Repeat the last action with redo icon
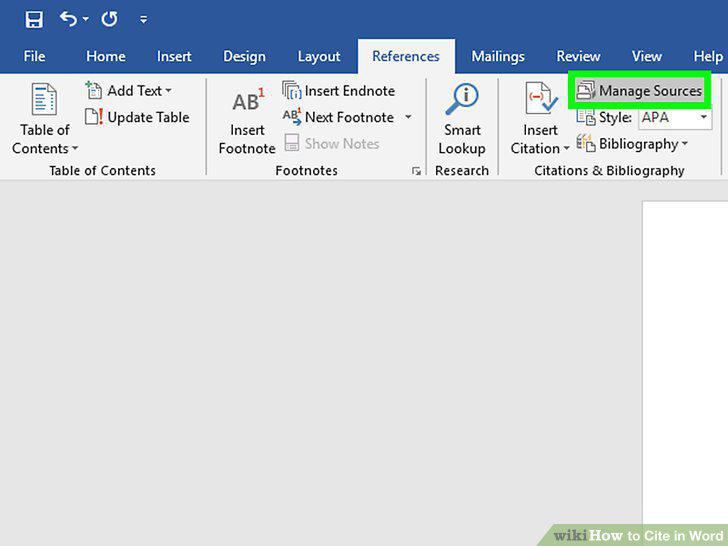Screen dimensions: 728x546 point(110,20)
